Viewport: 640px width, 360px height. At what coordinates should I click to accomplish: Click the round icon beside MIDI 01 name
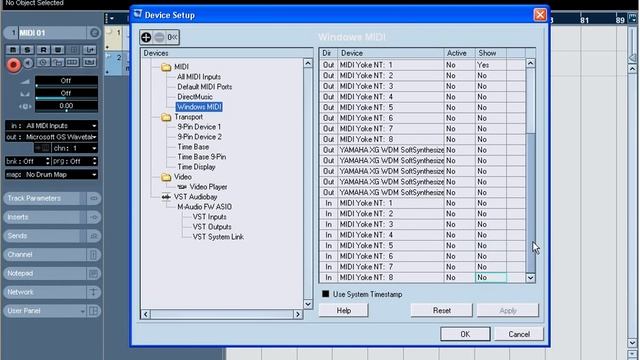[x=94, y=33]
